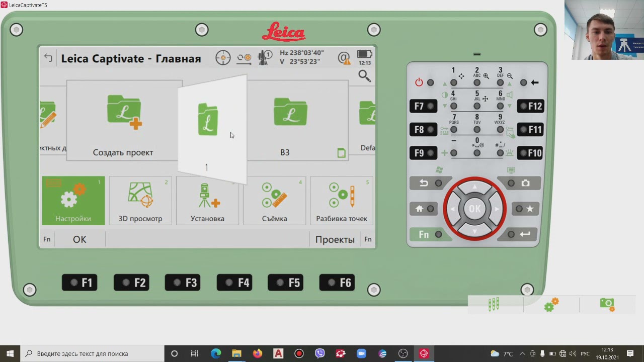
Task: Open Zoom from the Windows taskbar
Action: click(x=361, y=353)
